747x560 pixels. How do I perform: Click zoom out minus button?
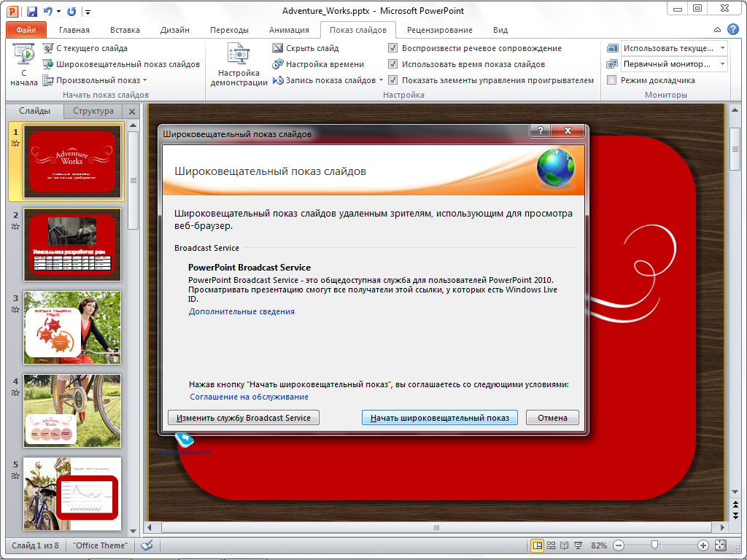click(x=619, y=545)
